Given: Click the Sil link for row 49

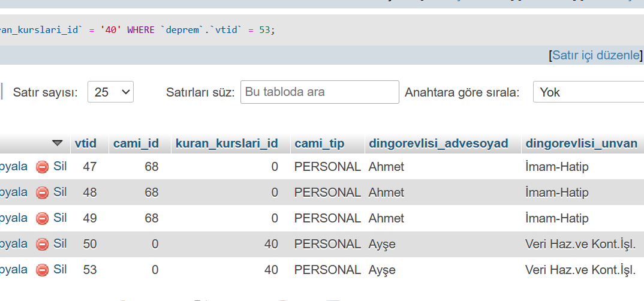Looking at the screenshot, I should [x=60, y=218].
